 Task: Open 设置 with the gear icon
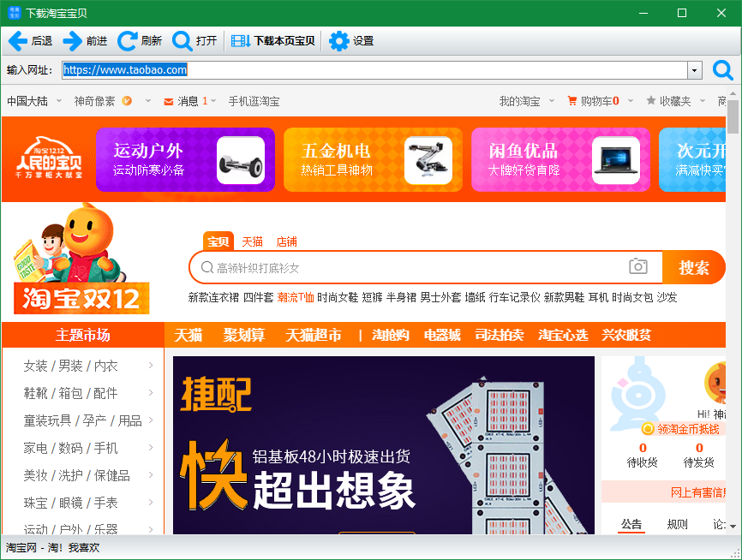pyautogui.click(x=338, y=41)
